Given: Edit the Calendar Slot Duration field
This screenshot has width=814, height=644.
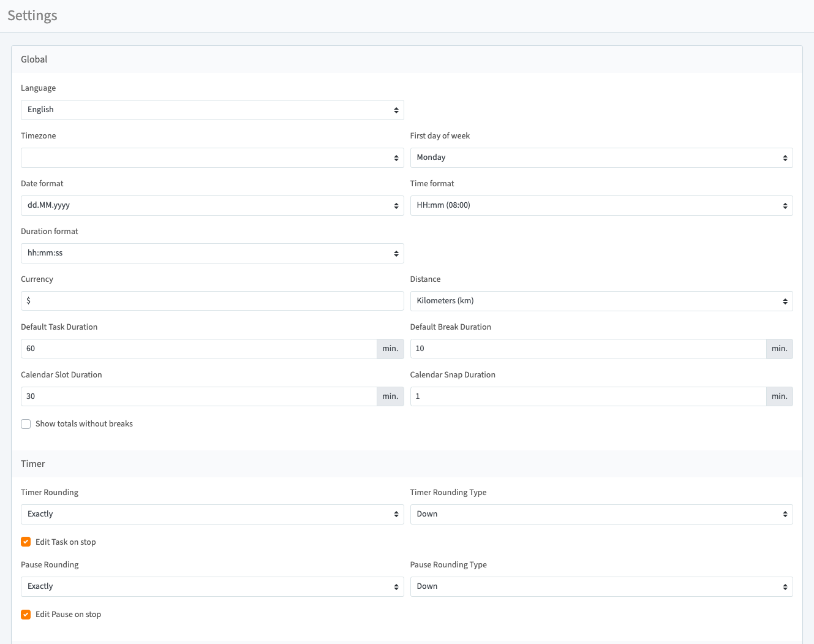Looking at the screenshot, I should [x=198, y=396].
